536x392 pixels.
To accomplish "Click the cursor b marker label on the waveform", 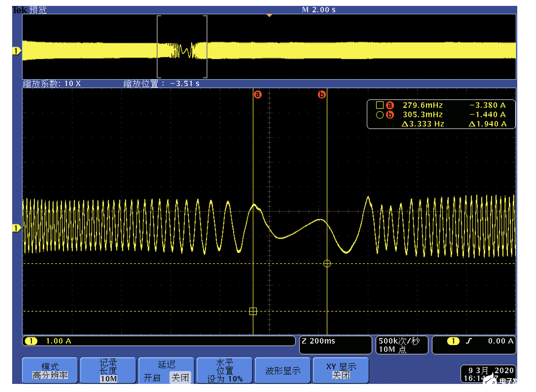I will 321,95.
